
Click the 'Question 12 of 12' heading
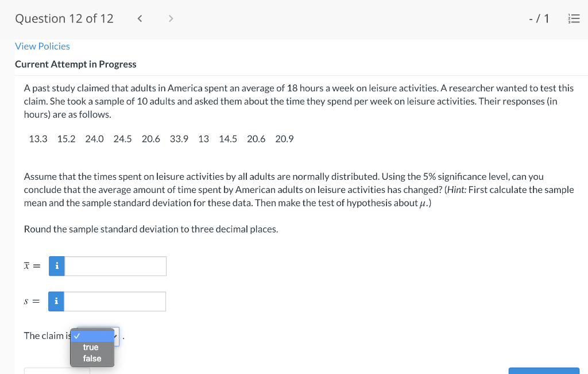(64, 18)
